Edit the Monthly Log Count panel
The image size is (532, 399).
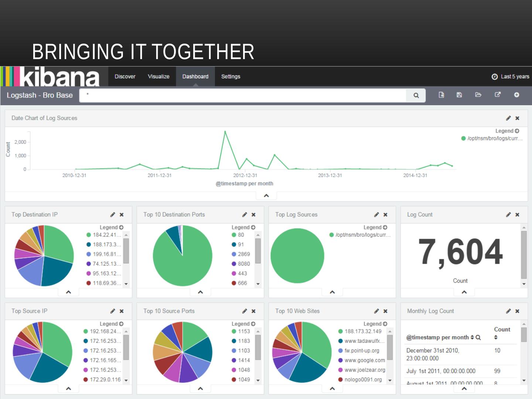(x=508, y=311)
